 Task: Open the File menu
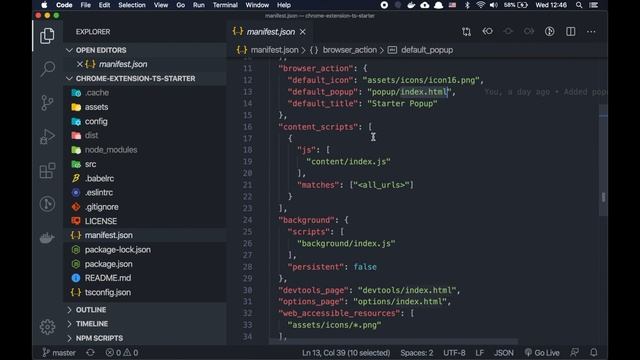pos(85,5)
